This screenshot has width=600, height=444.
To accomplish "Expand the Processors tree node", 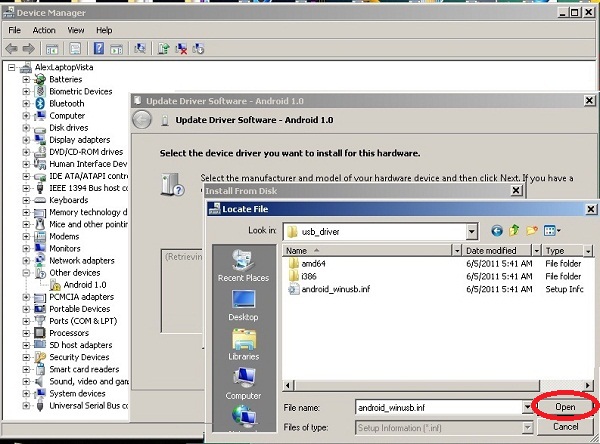I will [26, 333].
